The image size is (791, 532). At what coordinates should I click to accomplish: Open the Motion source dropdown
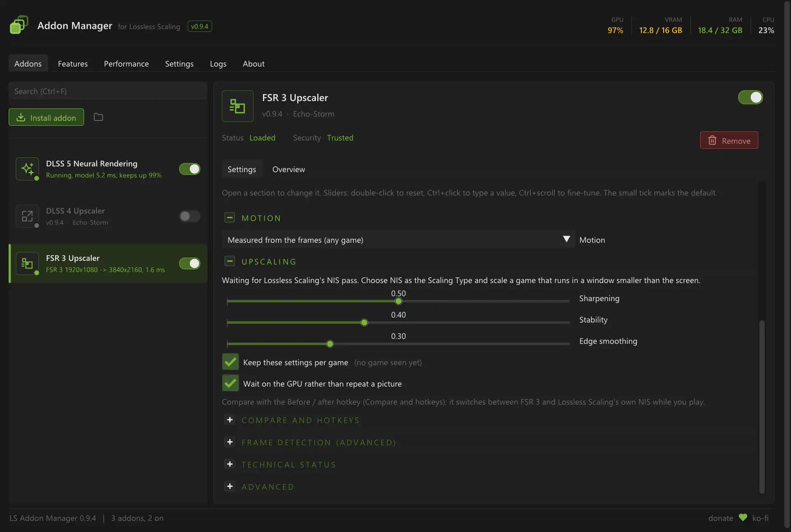pyautogui.click(x=398, y=240)
